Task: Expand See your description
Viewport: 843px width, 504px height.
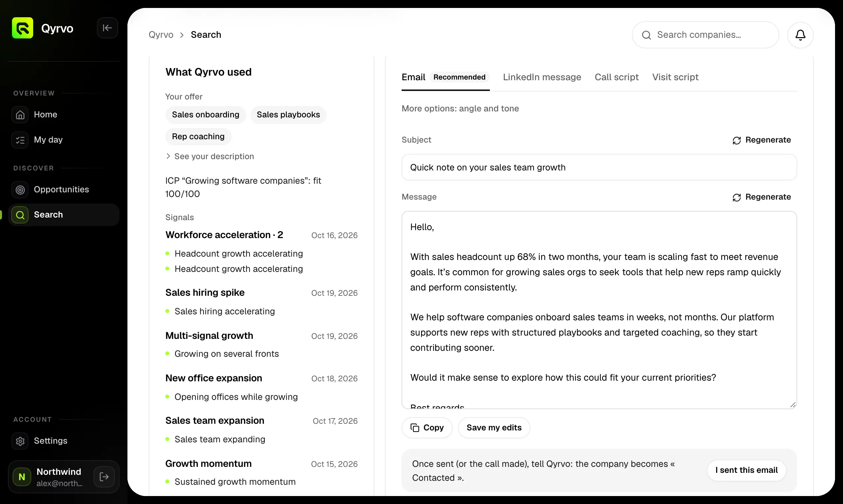Action: (x=210, y=156)
